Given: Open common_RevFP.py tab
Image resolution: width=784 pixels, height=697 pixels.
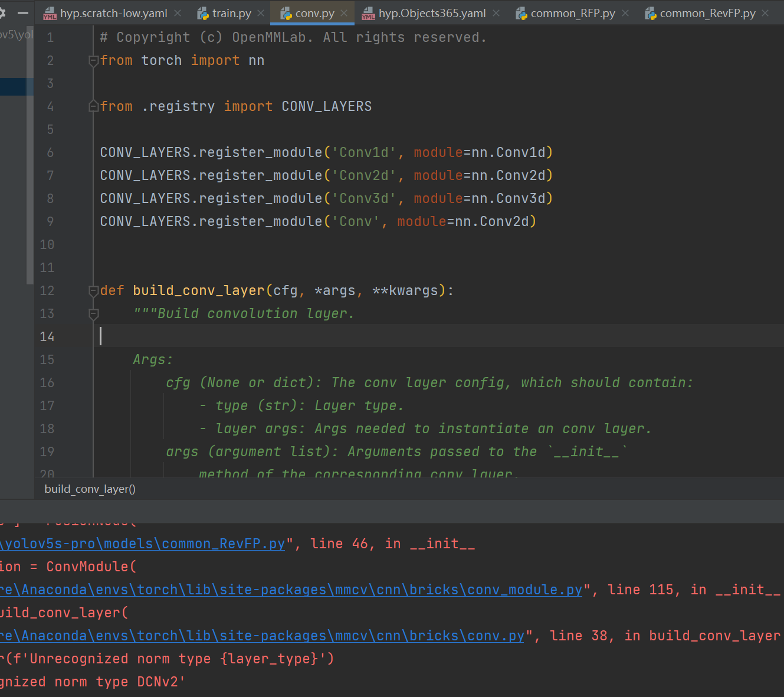Looking at the screenshot, I should pos(707,13).
